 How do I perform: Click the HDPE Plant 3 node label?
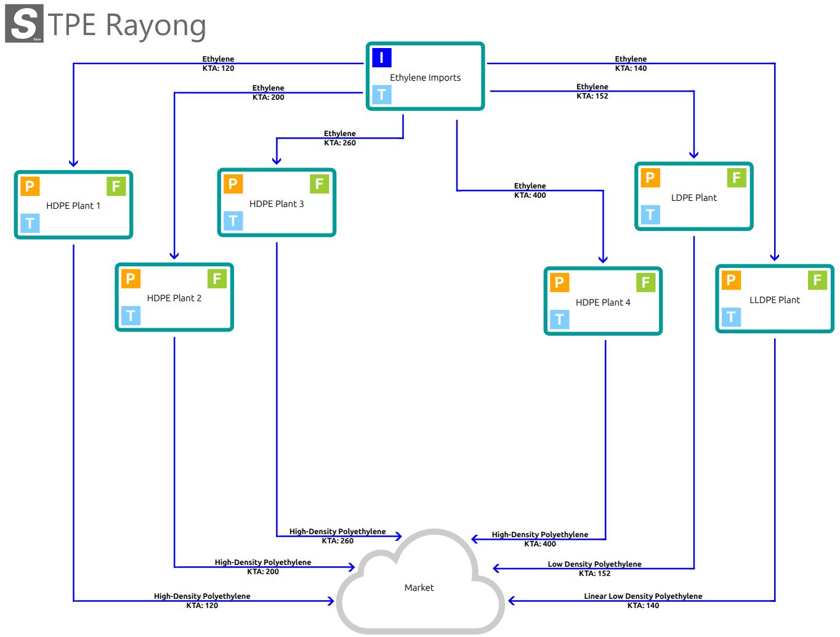point(277,204)
